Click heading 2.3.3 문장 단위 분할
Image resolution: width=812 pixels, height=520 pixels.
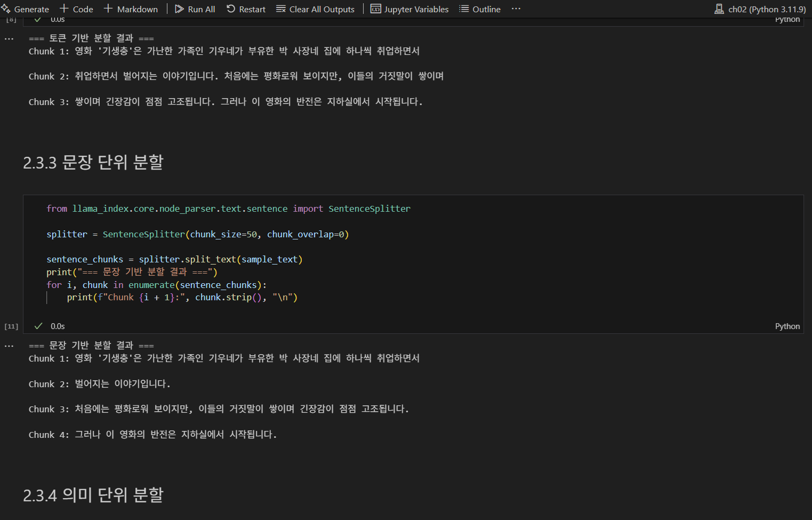[x=93, y=162]
